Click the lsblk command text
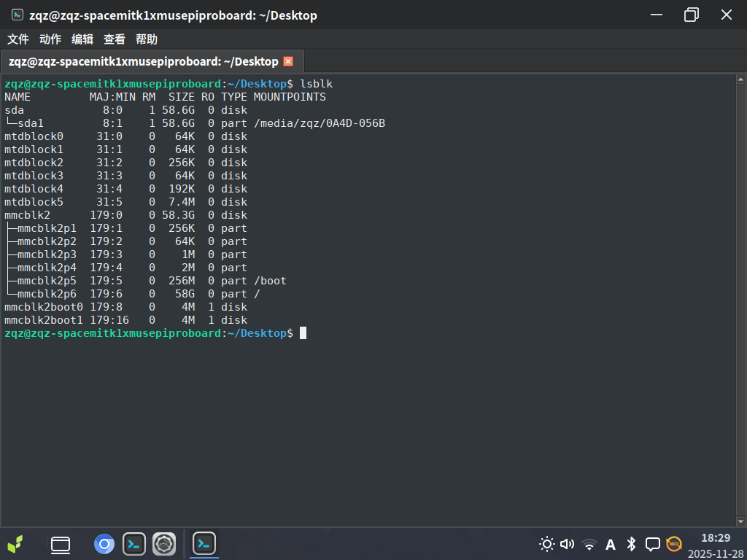Image resolution: width=747 pixels, height=560 pixels. click(317, 84)
